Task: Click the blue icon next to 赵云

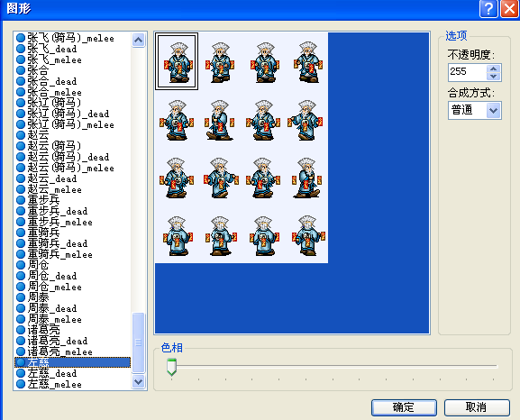Action: pyautogui.click(x=21, y=135)
